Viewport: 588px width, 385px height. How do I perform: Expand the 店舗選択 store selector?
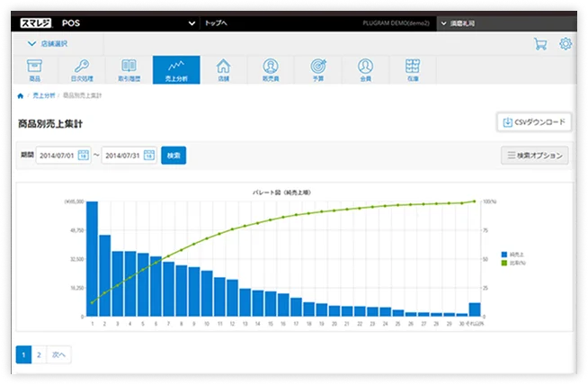pos(47,43)
